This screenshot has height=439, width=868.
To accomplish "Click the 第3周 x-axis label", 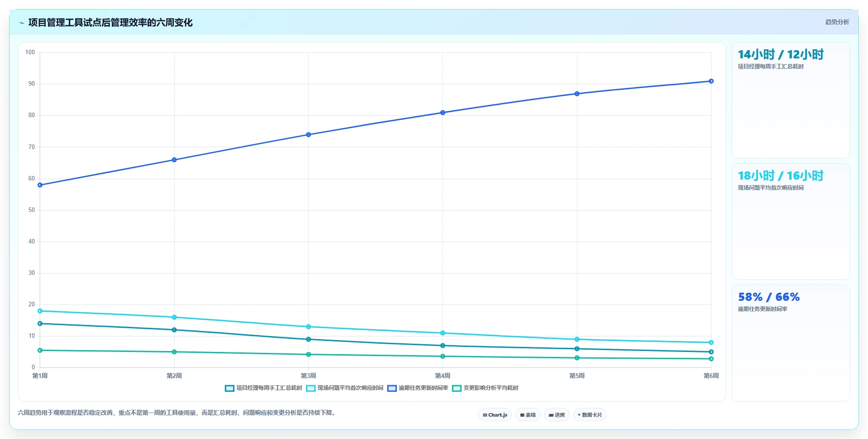I will click(308, 376).
